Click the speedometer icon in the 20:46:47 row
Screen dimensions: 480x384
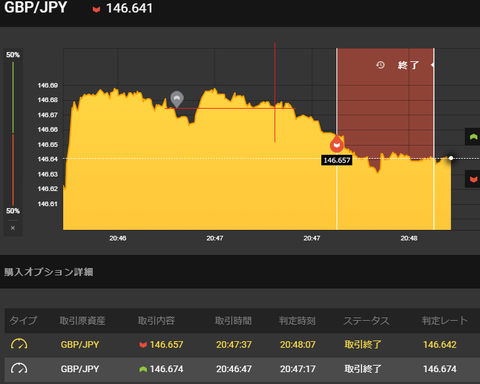19,369
